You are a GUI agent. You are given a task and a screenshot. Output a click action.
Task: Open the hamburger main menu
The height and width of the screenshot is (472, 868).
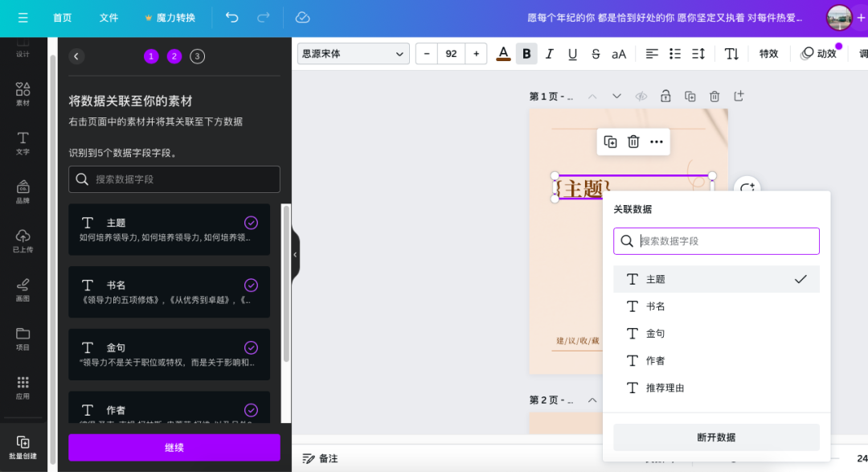(x=23, y=18)
